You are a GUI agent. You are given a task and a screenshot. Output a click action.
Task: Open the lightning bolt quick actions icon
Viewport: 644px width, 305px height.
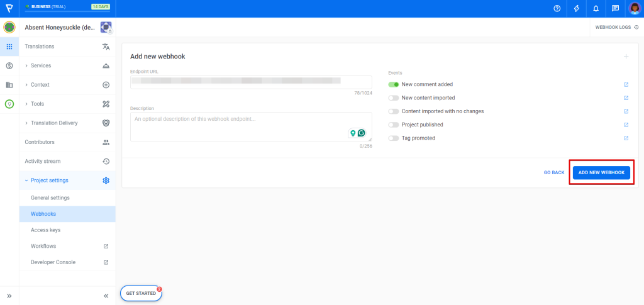(577, 9)
